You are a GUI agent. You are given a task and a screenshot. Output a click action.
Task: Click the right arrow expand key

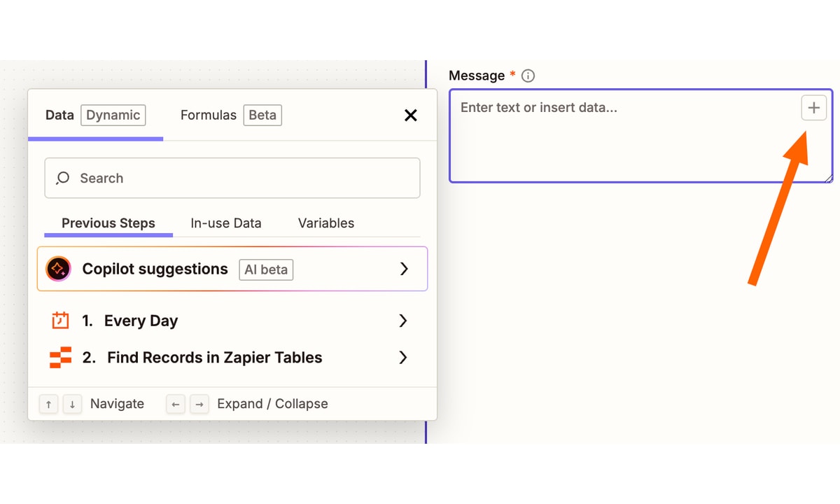coord(199,404)
